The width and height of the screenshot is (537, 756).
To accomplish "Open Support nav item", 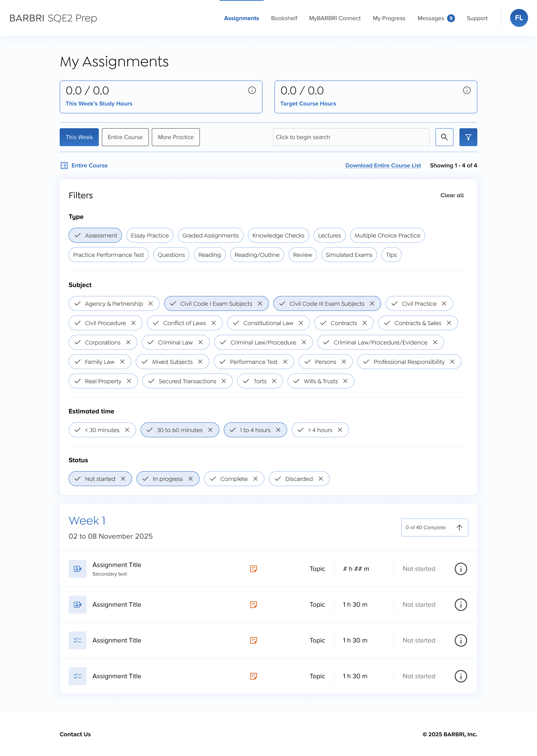I will point(477,18).
